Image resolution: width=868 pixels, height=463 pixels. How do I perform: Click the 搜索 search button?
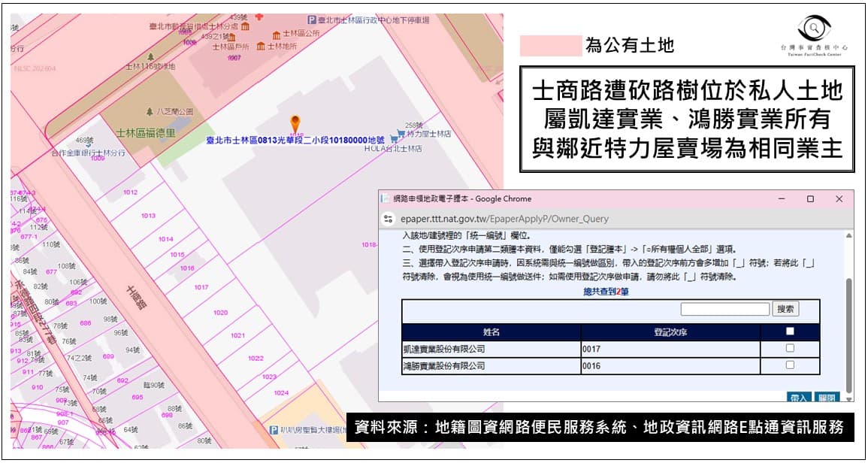(785, 309)
